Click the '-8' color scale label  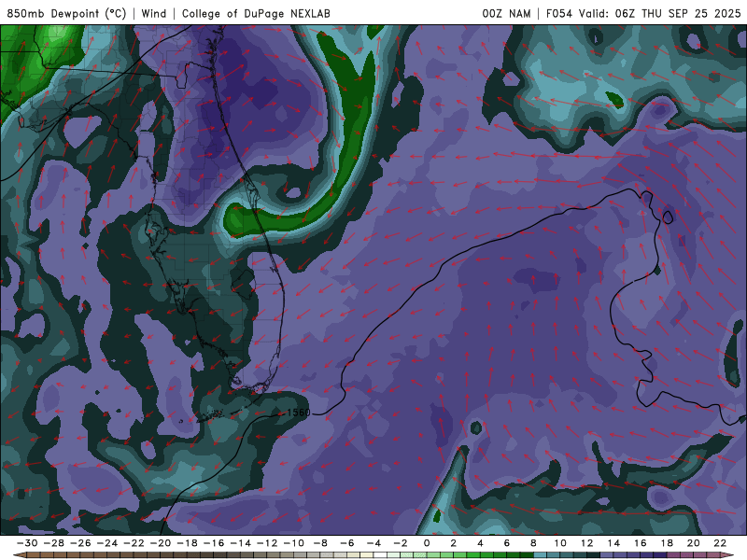point(320,543)
